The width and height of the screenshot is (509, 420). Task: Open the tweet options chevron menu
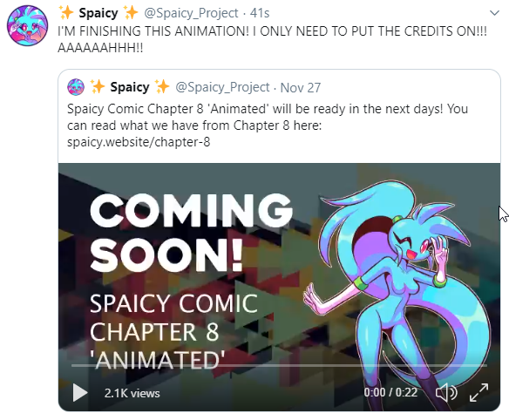[x=494, y=13]
